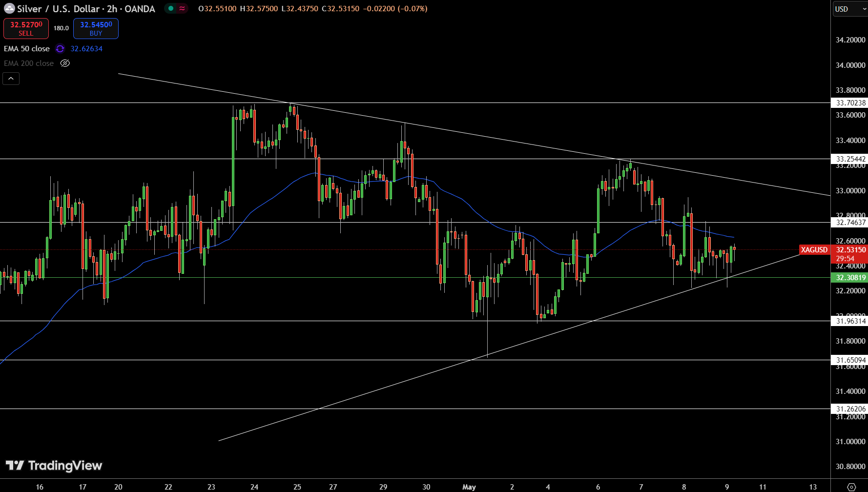
Task: Click the EMA 200 close legend label
Action: pyautogui.click(x=29, y=63)
